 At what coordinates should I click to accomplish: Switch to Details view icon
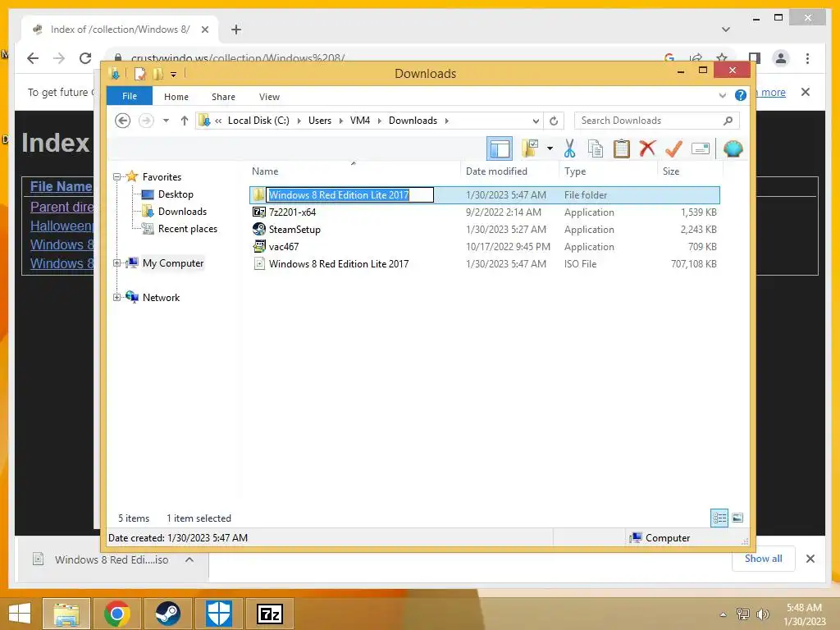coord(719,518)
